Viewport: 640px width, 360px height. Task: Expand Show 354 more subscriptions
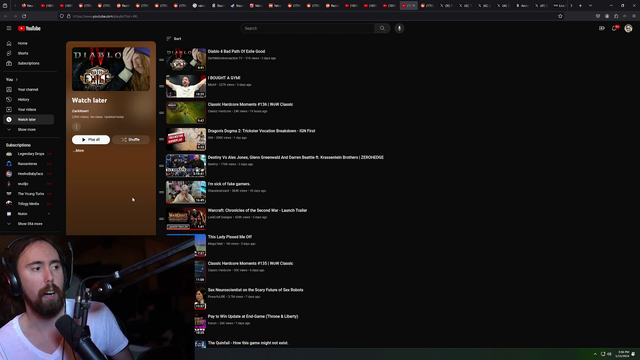coord(29,224)
